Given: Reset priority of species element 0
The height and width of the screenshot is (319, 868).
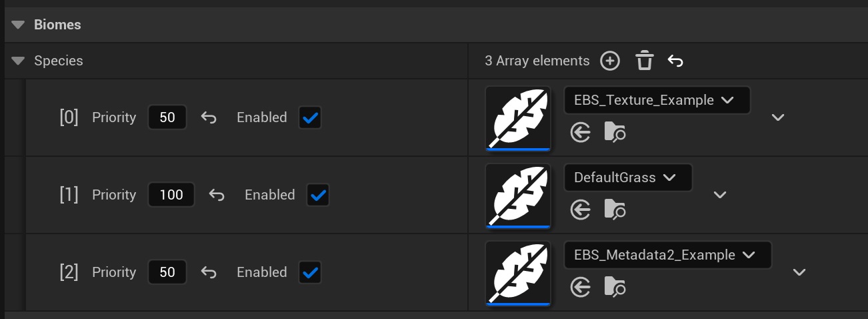Looking at the screenshot, I should pos(209,118).
